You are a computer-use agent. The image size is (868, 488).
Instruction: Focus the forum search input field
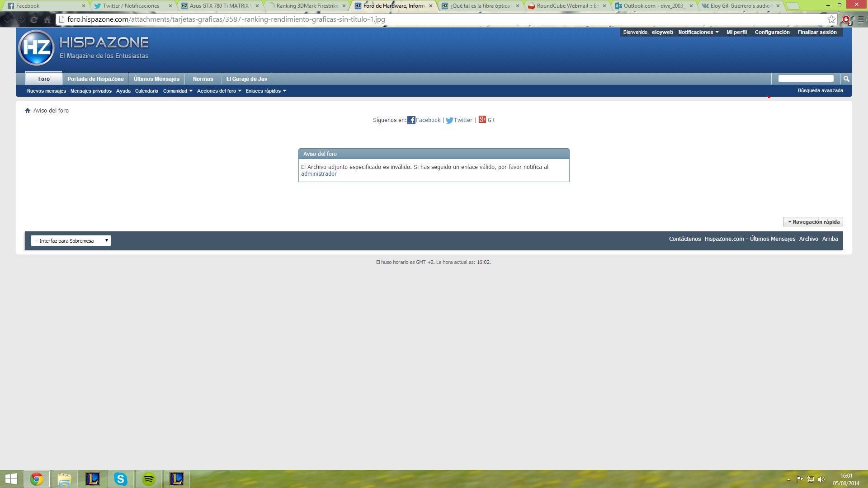(806, 79)
